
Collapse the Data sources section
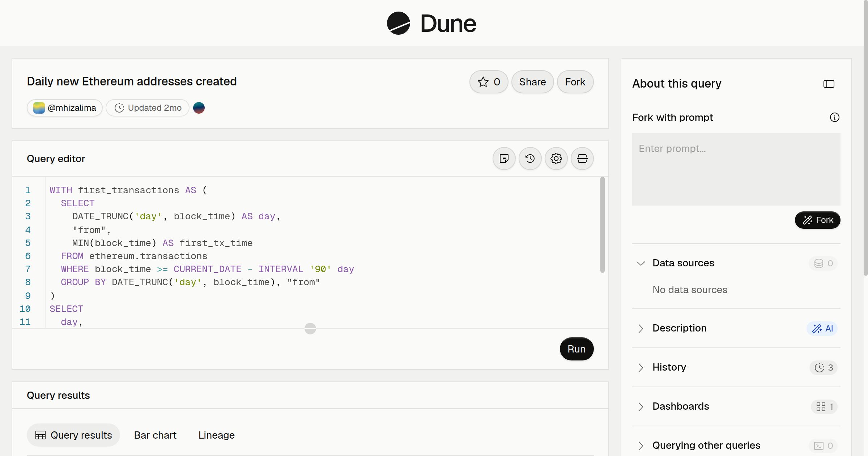point(641,263)
